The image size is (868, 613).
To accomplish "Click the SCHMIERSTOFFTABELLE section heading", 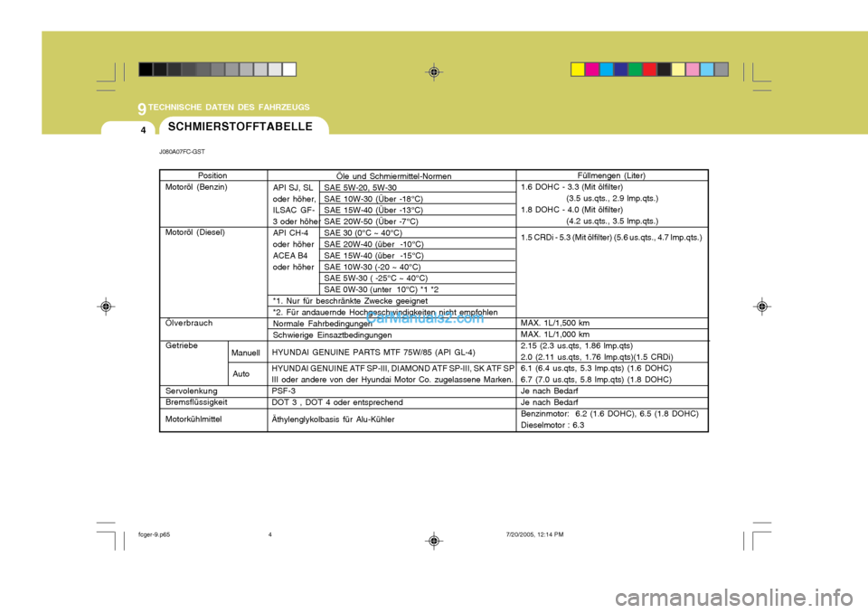I will [x=241, y=127].
